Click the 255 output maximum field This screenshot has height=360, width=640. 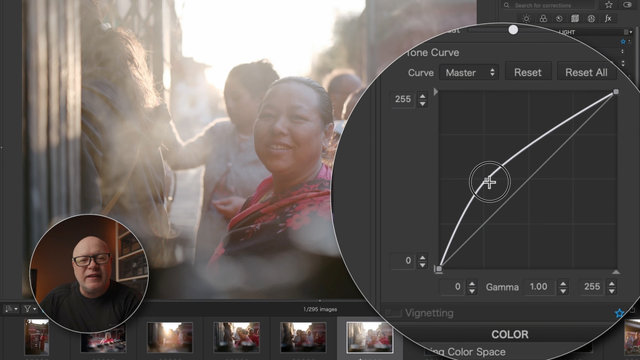click(x=402, y=99)
